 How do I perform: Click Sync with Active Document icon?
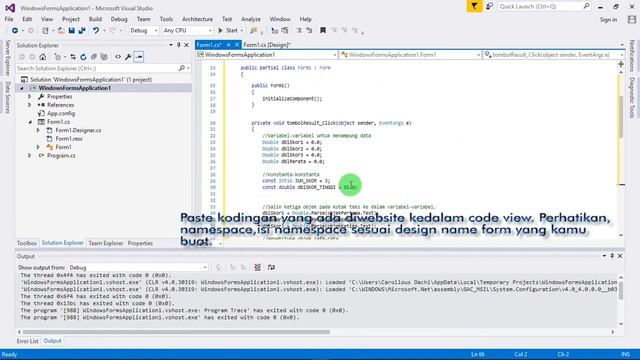click(73, 57)
